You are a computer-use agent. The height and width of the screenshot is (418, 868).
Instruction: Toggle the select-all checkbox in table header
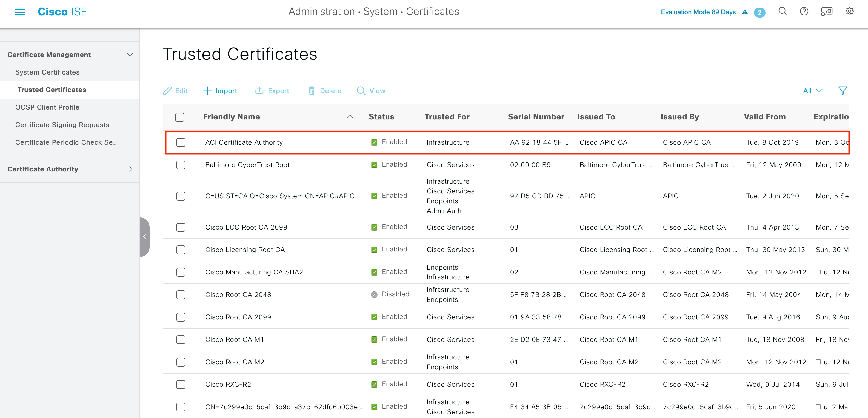pos(179,117)
